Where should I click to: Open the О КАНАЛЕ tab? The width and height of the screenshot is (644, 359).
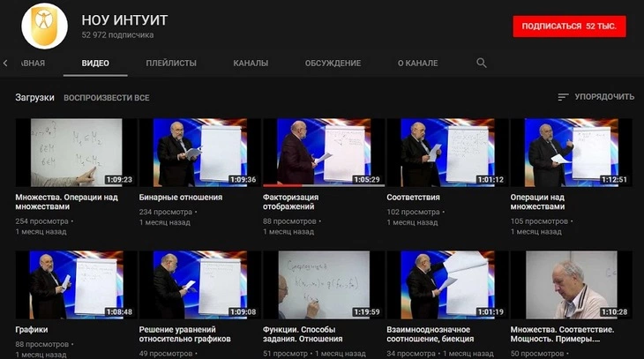417,64
